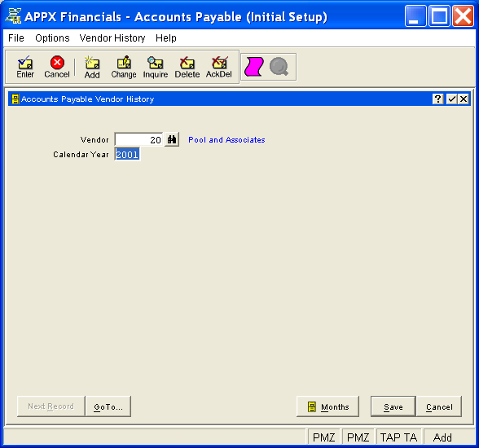479x448 pixels.
Task: Click the Months button
Action: [x=327, y=406]
